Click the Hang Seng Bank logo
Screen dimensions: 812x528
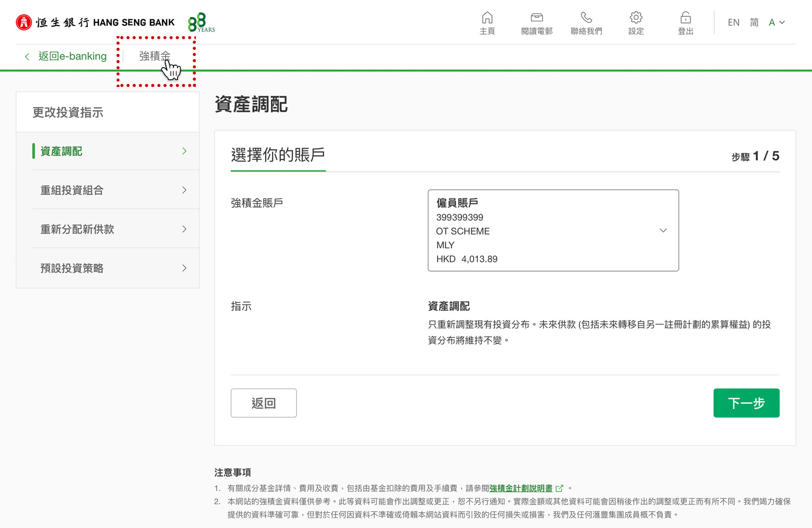pos(95,22)
